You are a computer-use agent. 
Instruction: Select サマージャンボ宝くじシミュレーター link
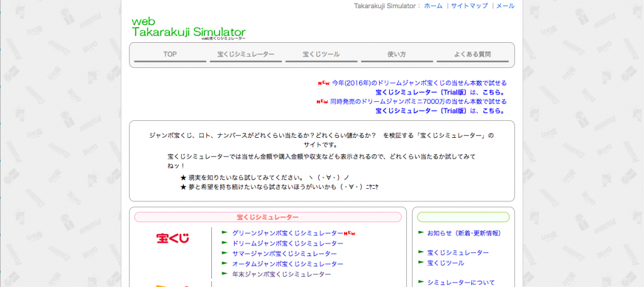[287, 254]
